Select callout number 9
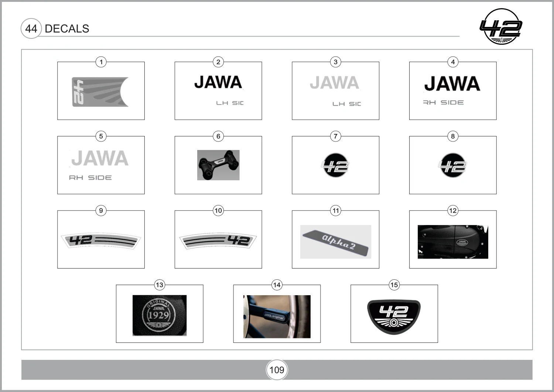The width and height of the screenshot is (554, 392). (x=101, y=211)
